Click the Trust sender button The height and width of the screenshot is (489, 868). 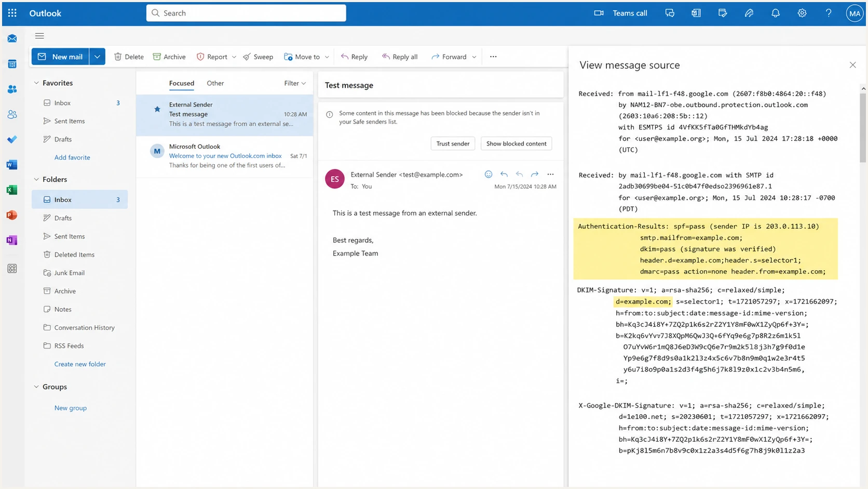pyautogui.click(x=453, y=143)
